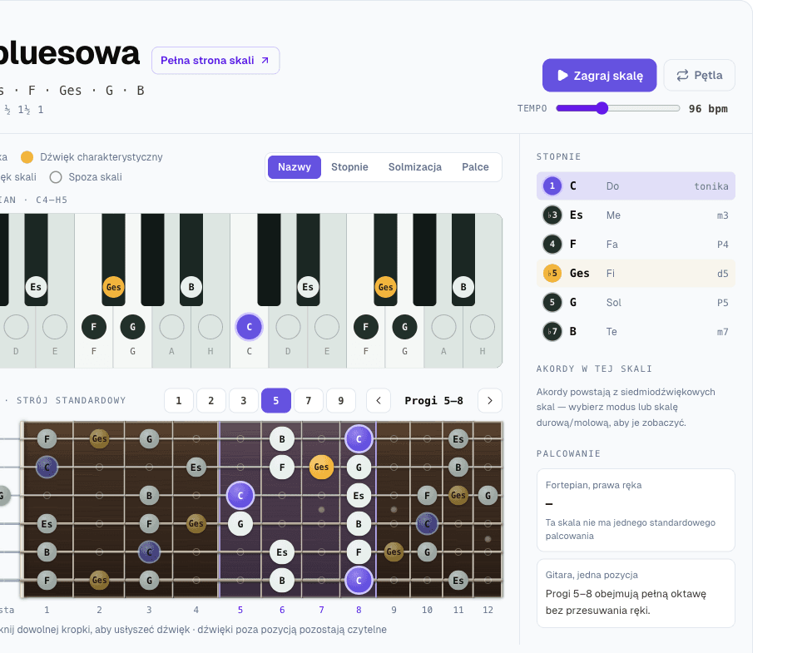Select fretboard position 9
Image resolution: width=812 pixels, height=653 pixels.
click(x=341, y=400)
